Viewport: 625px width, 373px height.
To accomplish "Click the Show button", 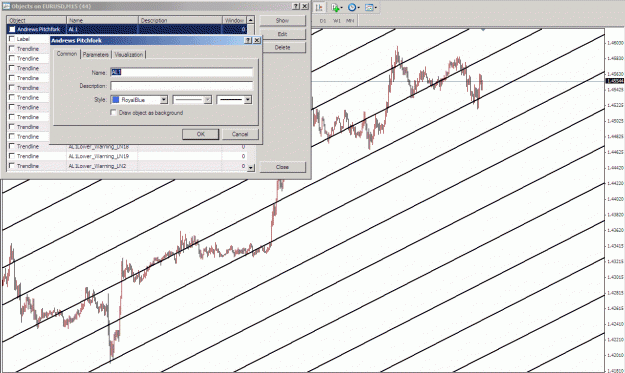I will coord(282,20).
